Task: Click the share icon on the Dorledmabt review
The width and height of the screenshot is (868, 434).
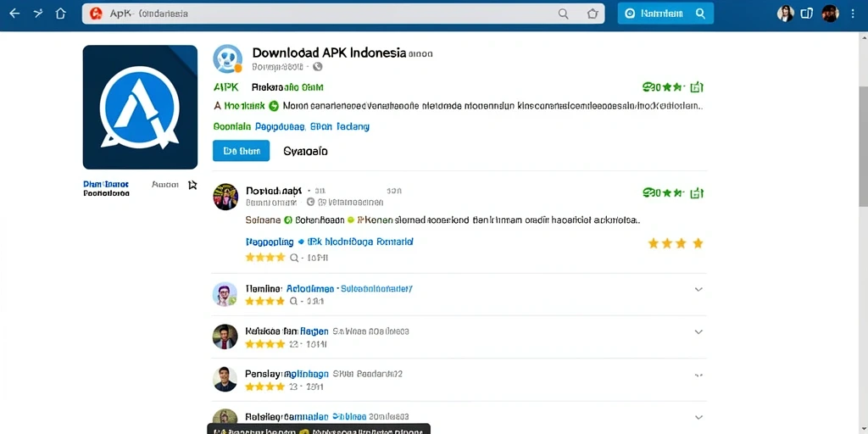Action: (x=697, y=193)
